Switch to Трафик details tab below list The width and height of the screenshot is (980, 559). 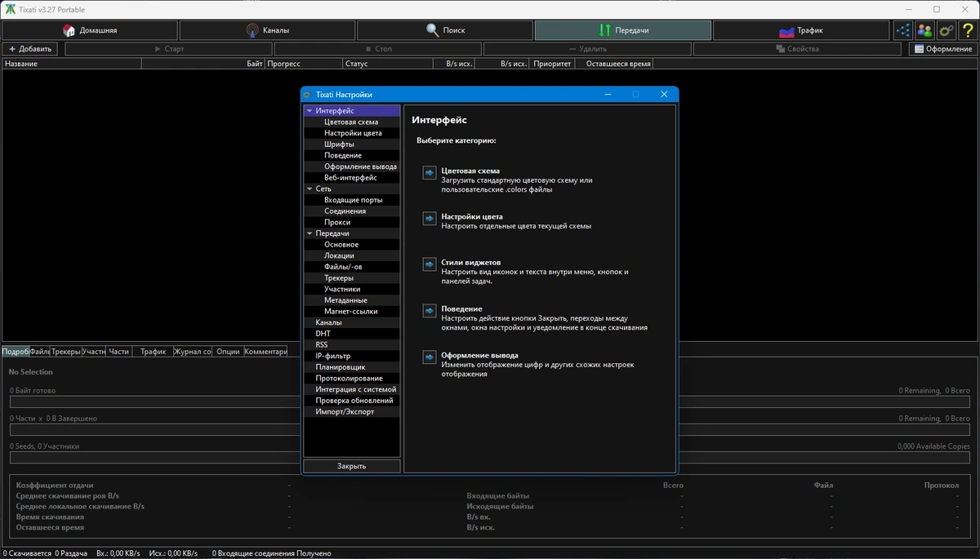[153, 352]
